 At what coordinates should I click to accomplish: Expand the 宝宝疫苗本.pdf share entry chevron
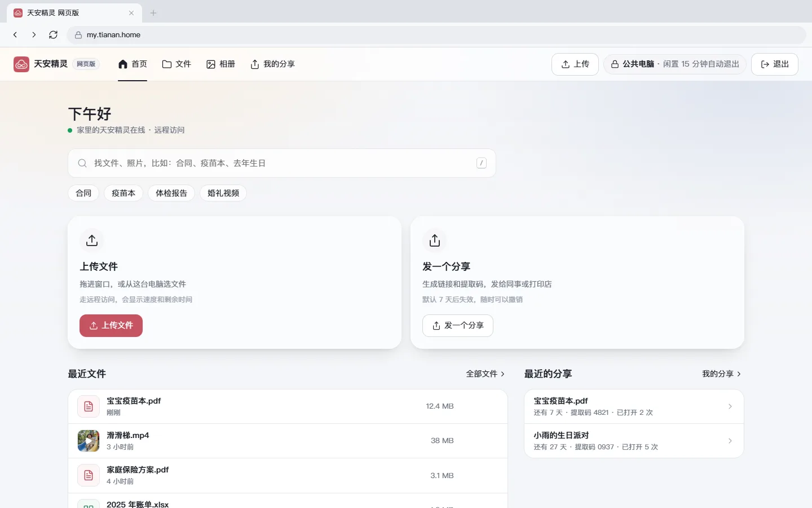pyautogui.click(x=730, y=406)
